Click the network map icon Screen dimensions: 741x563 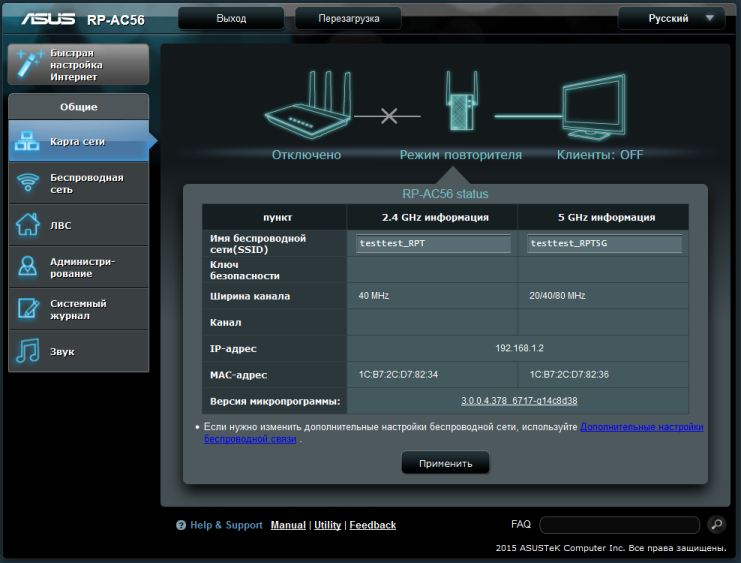click(27, 141)
